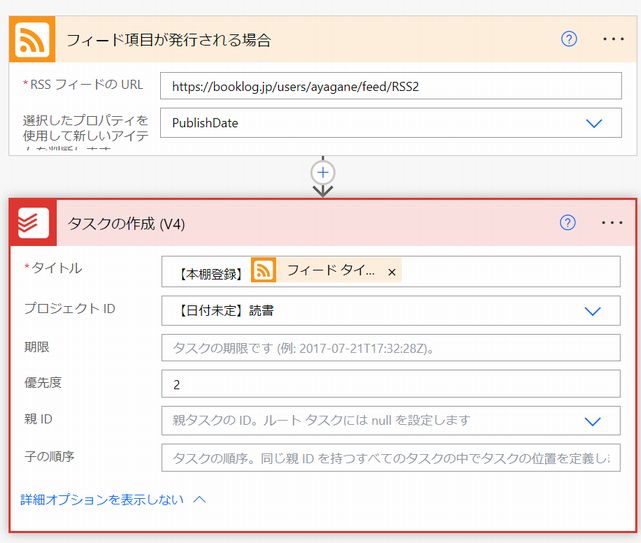Click the フィード タイ... dynamic content token
The height and width of the screenshot is (543, 641).
pyautogui.click(x=326, y=270)
